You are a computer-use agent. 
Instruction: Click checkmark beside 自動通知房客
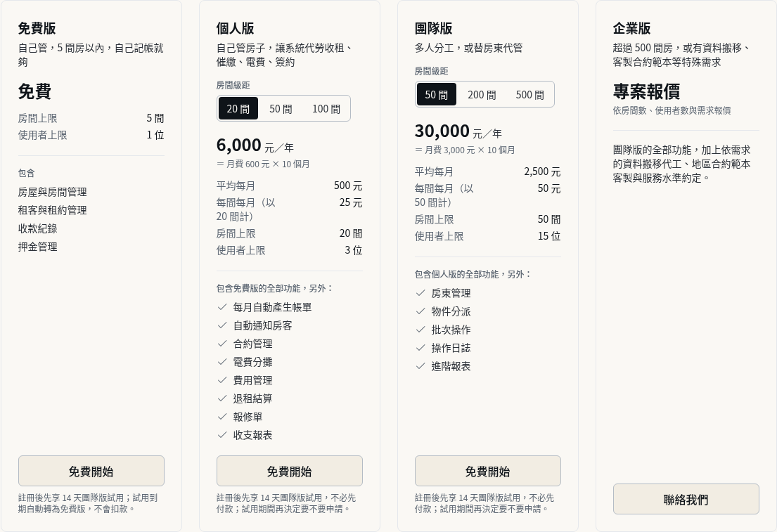tap(222, 325)
